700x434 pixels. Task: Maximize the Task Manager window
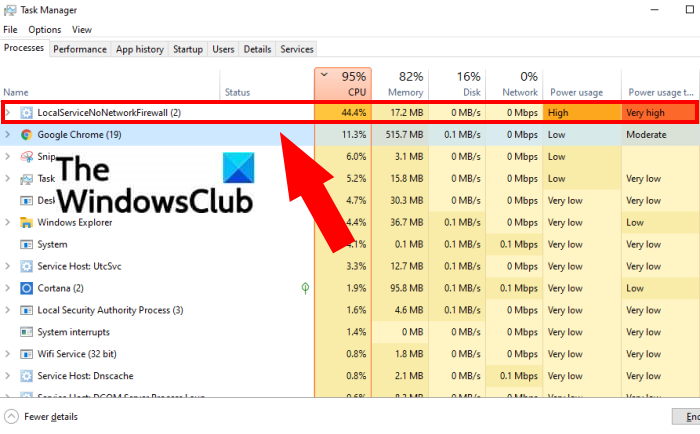pos(690,9)
